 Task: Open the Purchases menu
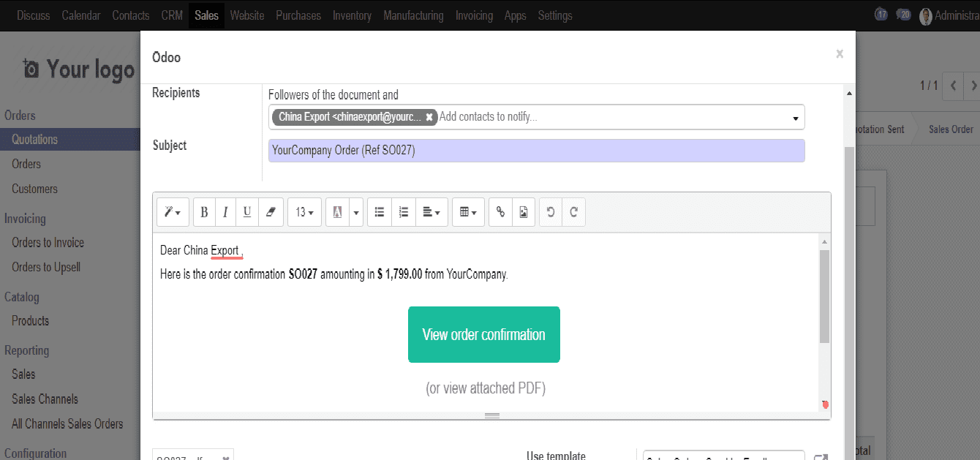(x=298, y=15)
